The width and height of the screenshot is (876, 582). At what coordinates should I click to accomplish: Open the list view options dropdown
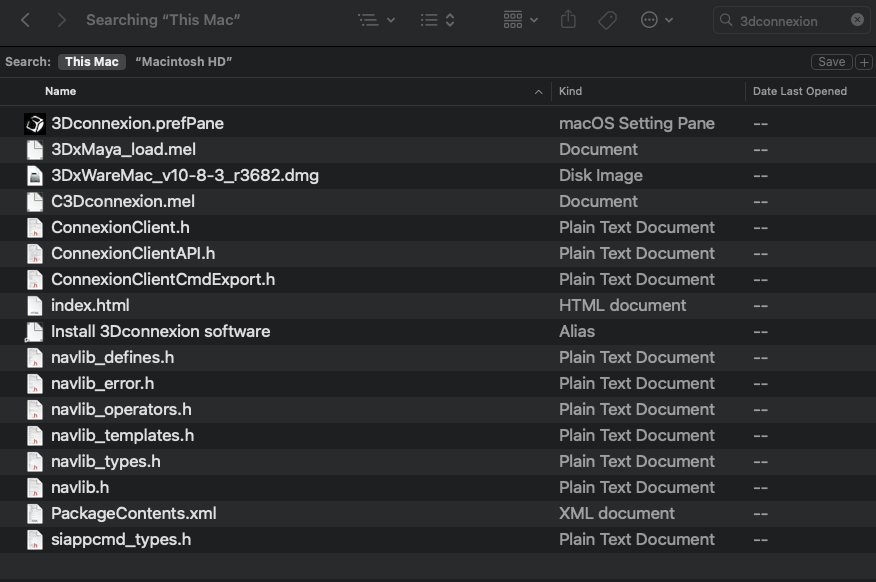point(376,20)
